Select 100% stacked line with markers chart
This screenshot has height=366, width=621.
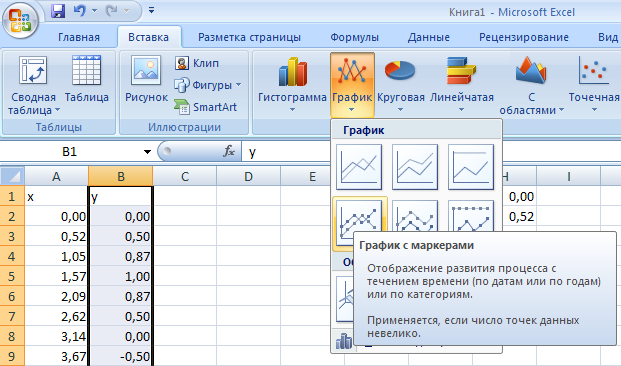pos(471,216)
